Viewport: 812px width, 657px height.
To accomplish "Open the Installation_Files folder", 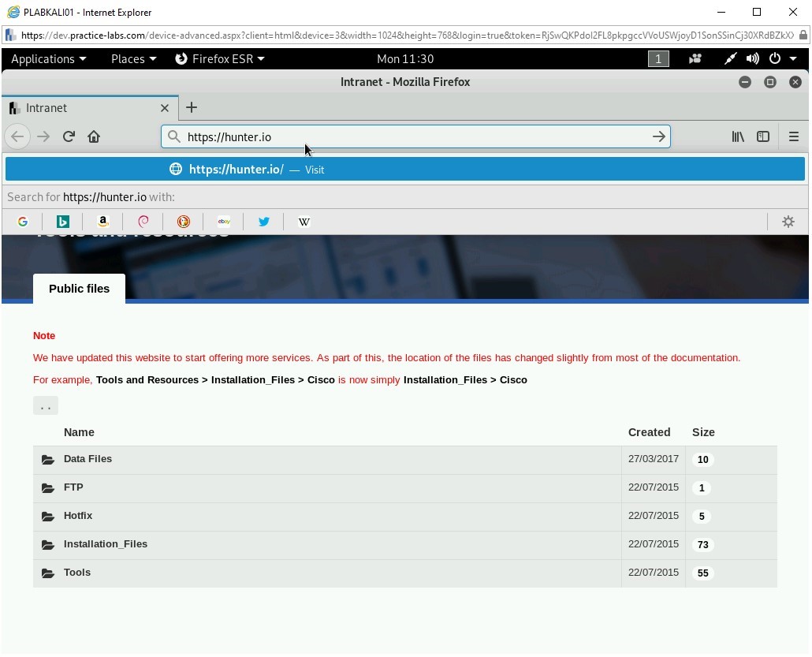I will pyautogui.click(x=106, y=544).
